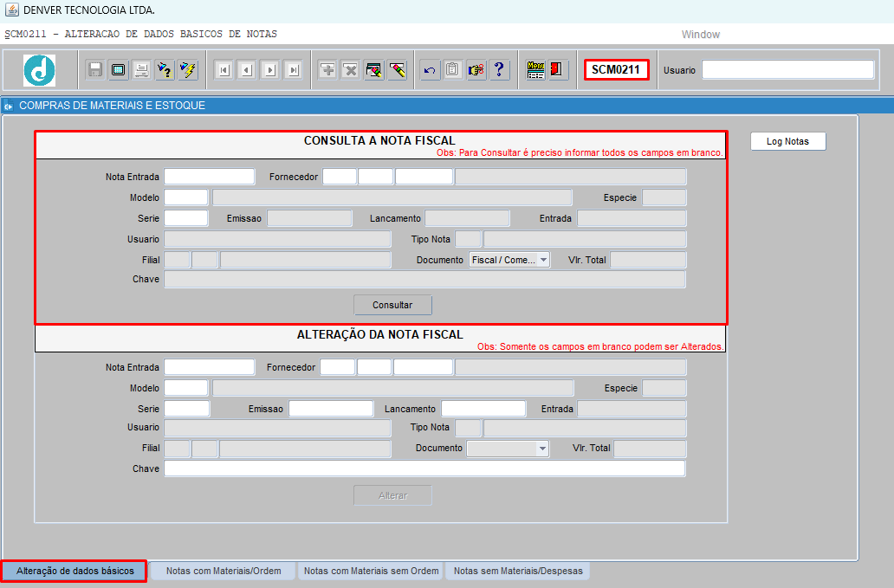Viewport: 894px width, 588px height.
Task: Click the Nota Entrada field in Consulta section
Action: [x=210, y=177]
